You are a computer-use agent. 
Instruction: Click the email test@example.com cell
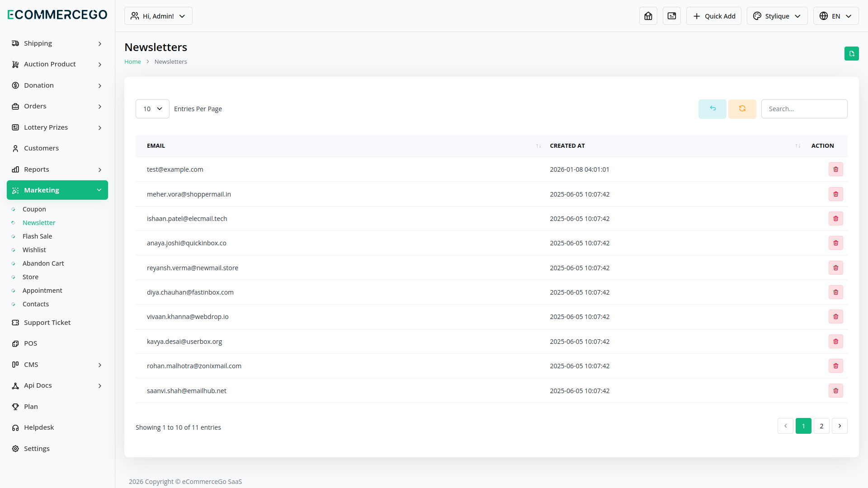click(x=175, y=169)
